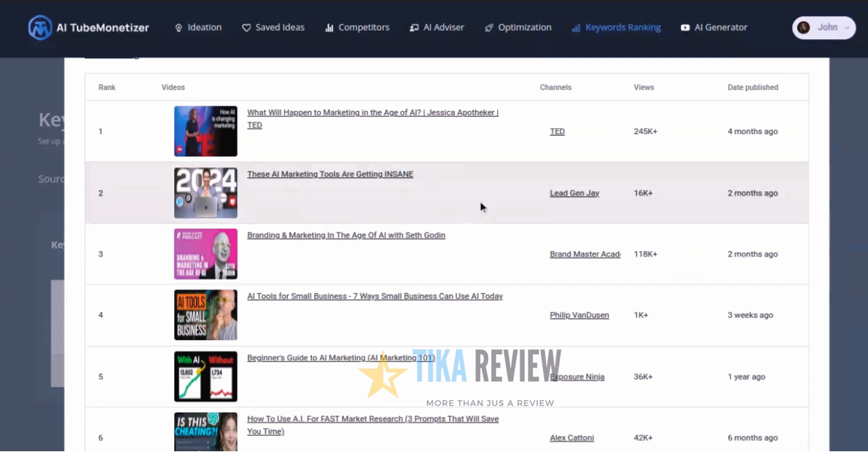868x453 pixels.
Task: Click the 2024 video thumbnail
Action: click(x=205, y=193)
